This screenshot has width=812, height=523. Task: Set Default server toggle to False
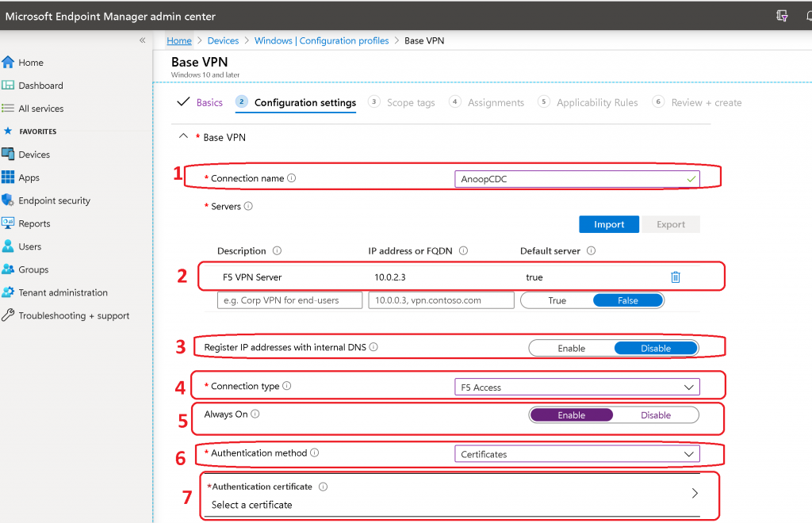pos(628,300)
